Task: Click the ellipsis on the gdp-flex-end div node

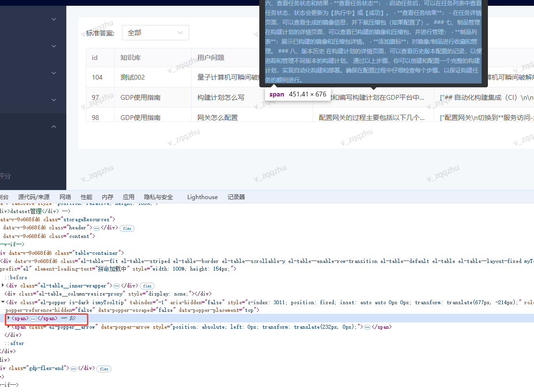Action: [x=73, y=368]
